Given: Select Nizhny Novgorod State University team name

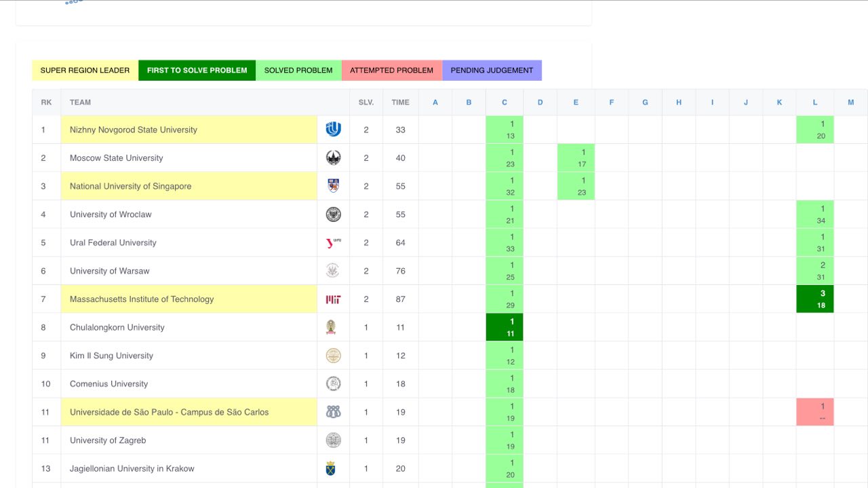Looking at the screenshot, I should point(134,130).
